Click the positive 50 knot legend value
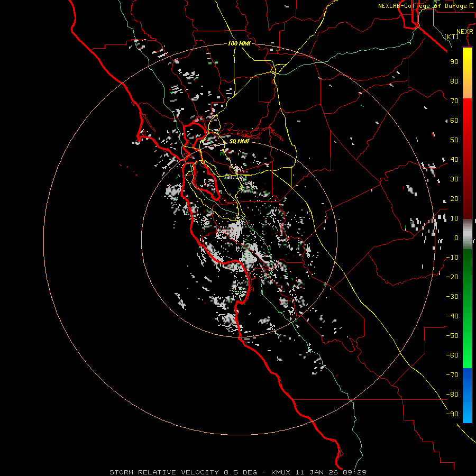This screenshot has height=476, width=476. click(454, 140)
